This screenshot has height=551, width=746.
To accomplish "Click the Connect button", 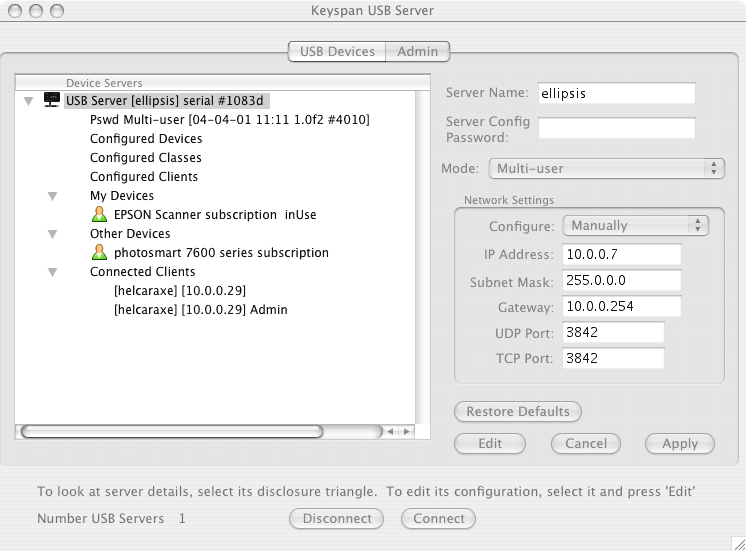I will point(438,518).
